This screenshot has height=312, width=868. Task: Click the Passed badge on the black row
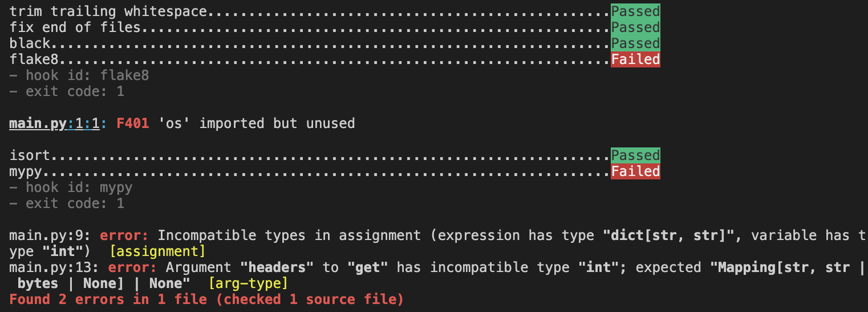(635, 43)
